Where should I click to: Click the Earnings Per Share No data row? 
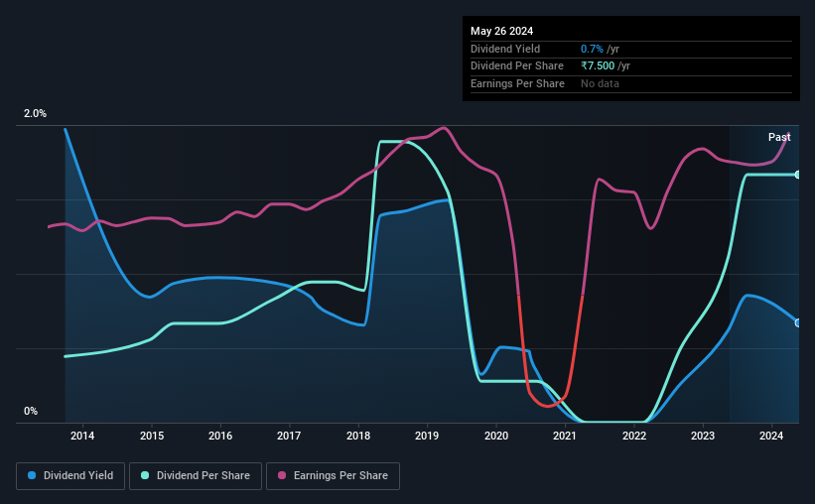631,83
